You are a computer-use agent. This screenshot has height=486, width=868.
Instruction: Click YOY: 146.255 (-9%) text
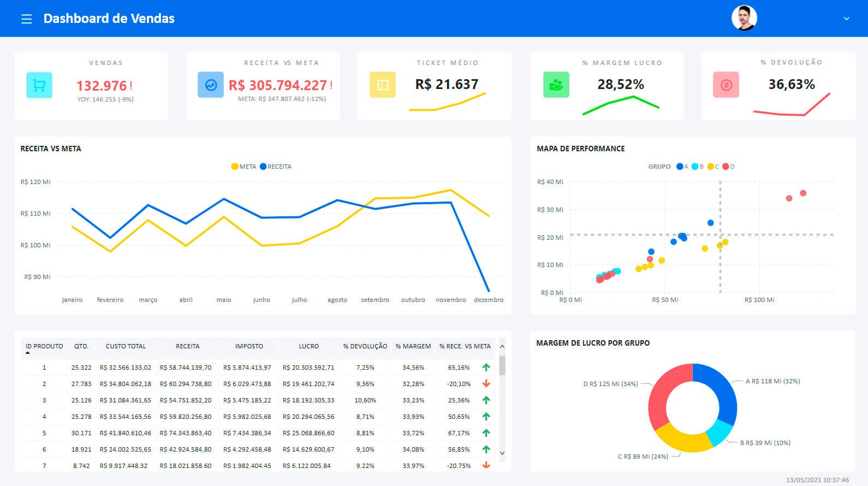105,99
